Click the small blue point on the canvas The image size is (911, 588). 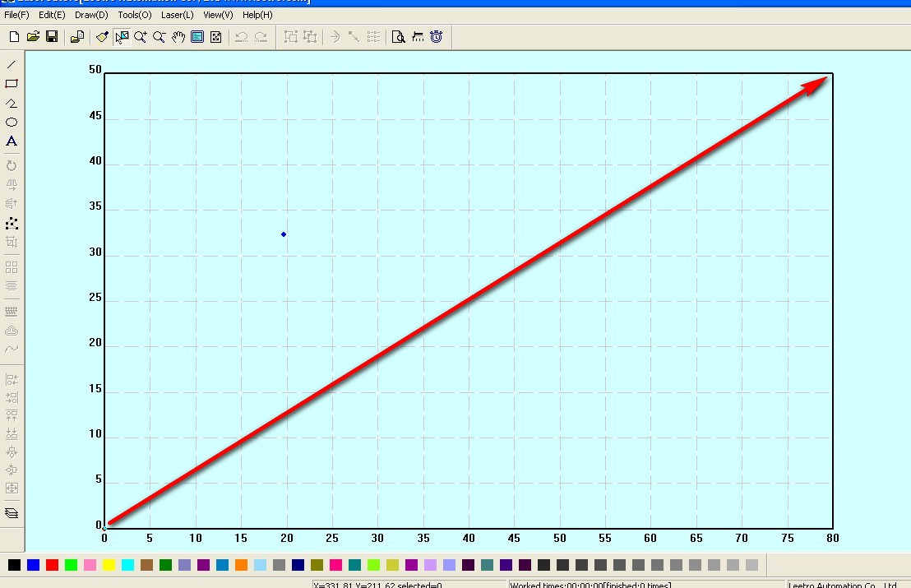click(x=284, y=234)
